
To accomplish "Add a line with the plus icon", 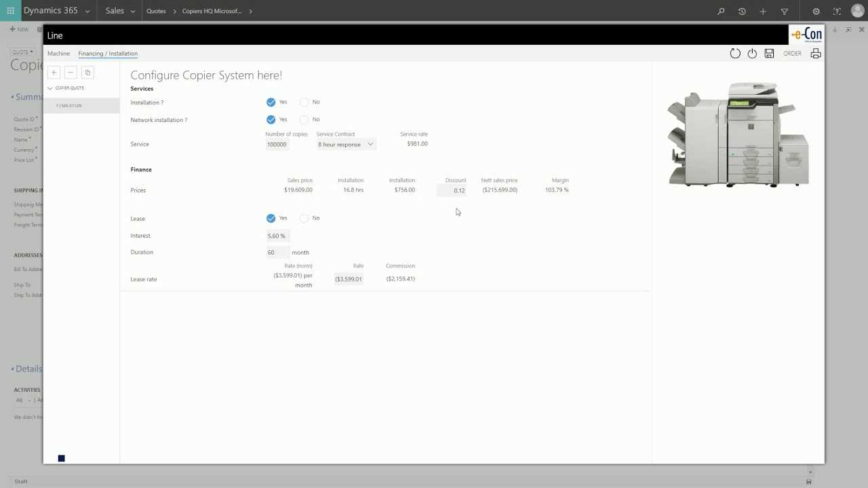I will coord(54,72).
